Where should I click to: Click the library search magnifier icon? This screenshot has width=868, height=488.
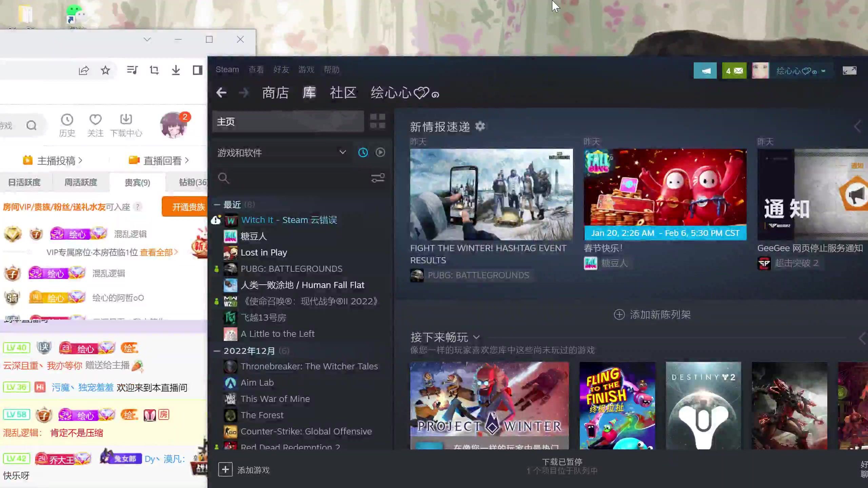point(223,178)
